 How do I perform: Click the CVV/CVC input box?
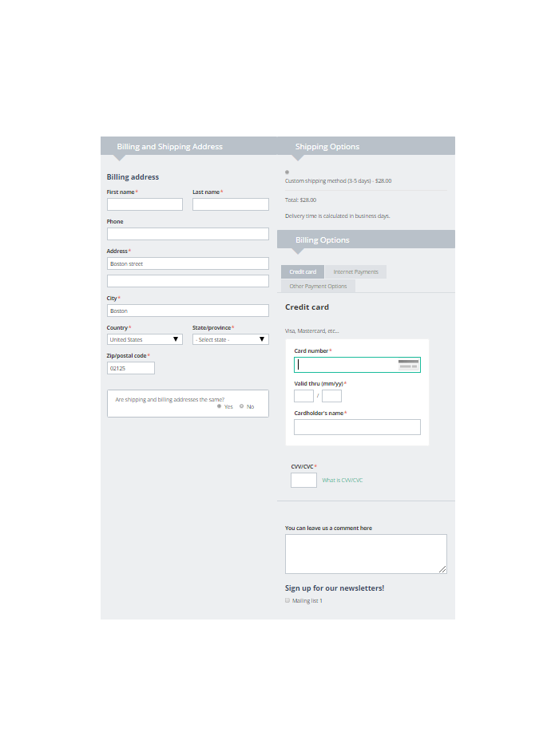304,481
